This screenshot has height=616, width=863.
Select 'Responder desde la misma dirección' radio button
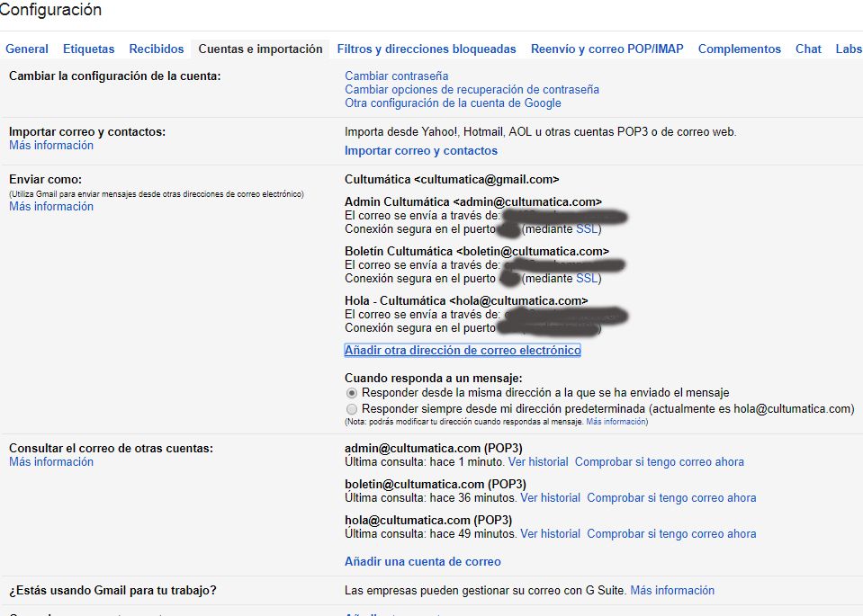point(352,393)
